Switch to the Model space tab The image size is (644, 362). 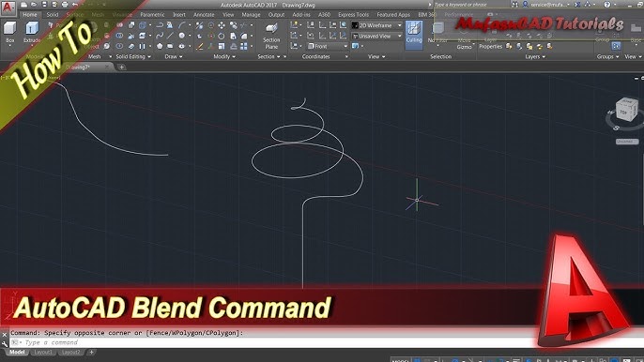click(x=17, y=352)
